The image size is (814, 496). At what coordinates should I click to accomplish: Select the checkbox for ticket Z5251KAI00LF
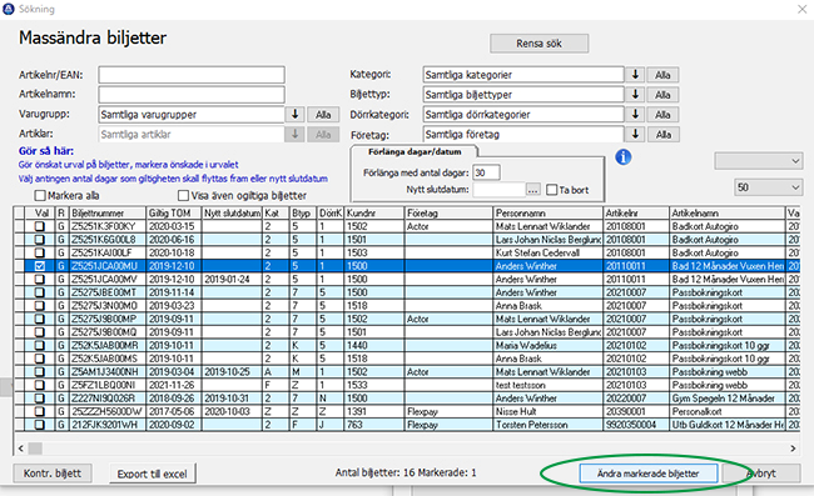[39, 253]
